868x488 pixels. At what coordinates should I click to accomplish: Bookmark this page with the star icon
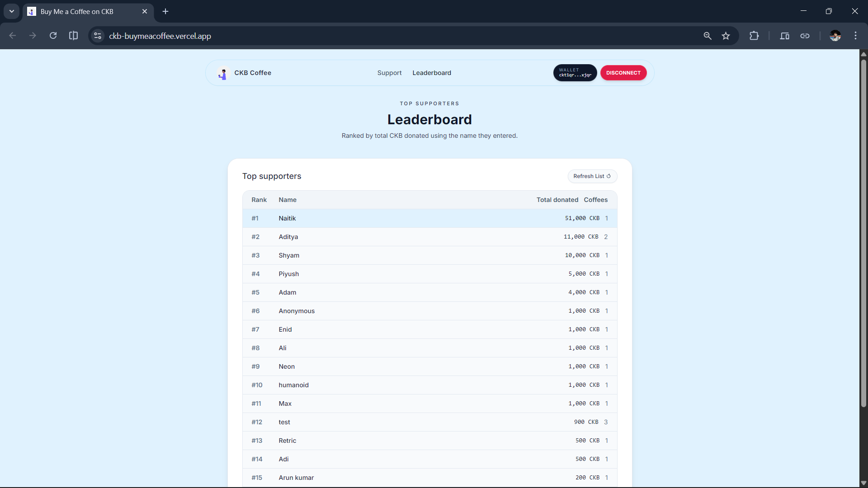coord(726,36)
